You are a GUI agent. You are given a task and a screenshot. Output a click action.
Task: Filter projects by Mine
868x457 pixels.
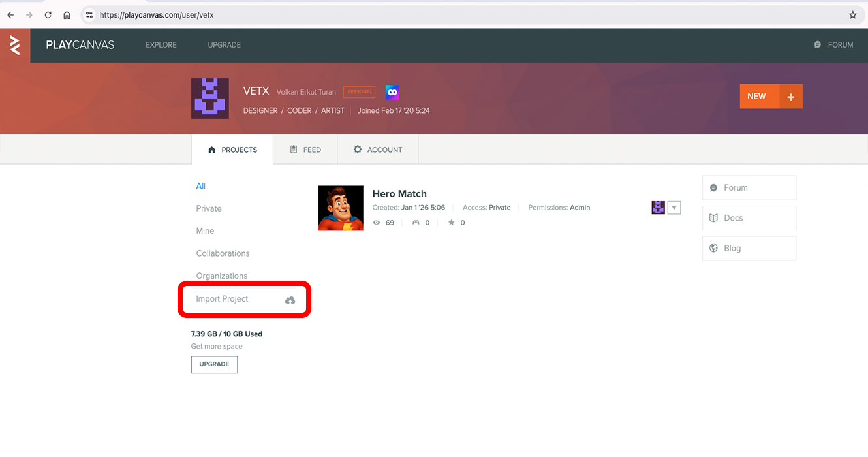(205, 231)
